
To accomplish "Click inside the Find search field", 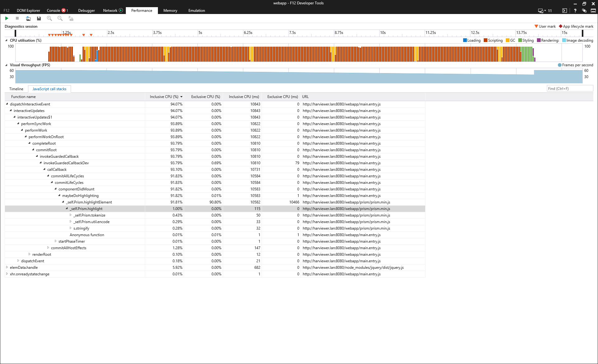I will (x=570, y=88).
